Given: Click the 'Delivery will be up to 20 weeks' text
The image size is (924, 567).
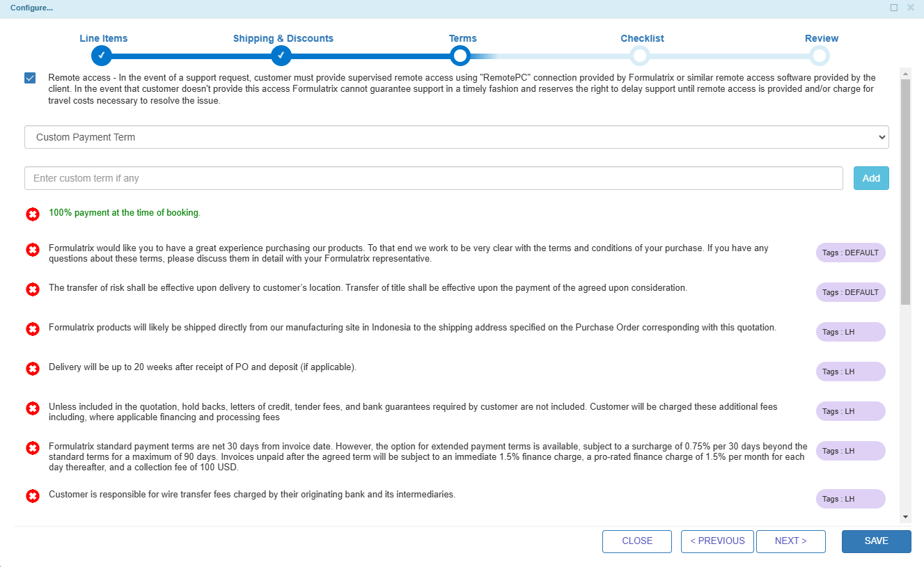Looking at the screenshot, I should tap(203, 367).
